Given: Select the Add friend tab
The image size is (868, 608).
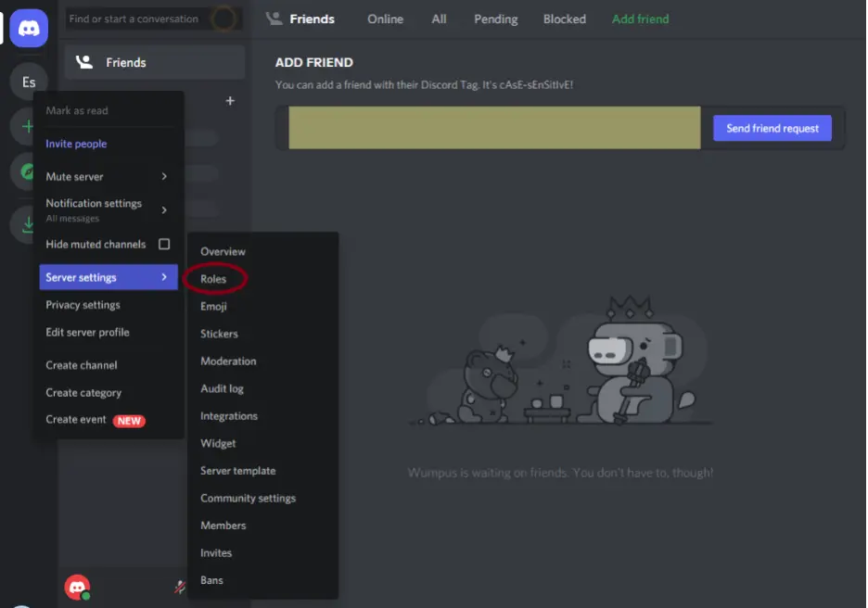Looking at the screenshot, I should click(641, 19).
